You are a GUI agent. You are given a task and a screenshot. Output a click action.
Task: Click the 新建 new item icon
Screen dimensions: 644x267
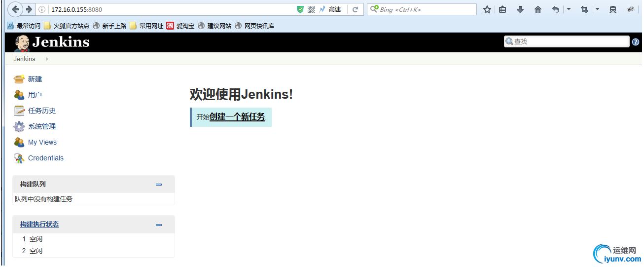coord(19,79)
